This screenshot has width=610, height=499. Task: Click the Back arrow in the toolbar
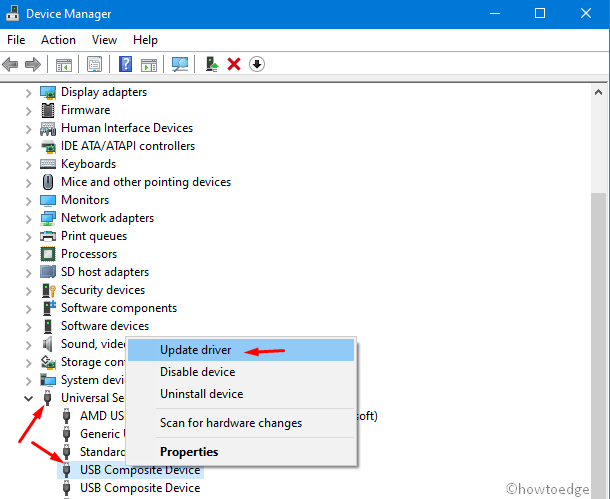click(x=11, y=64)
